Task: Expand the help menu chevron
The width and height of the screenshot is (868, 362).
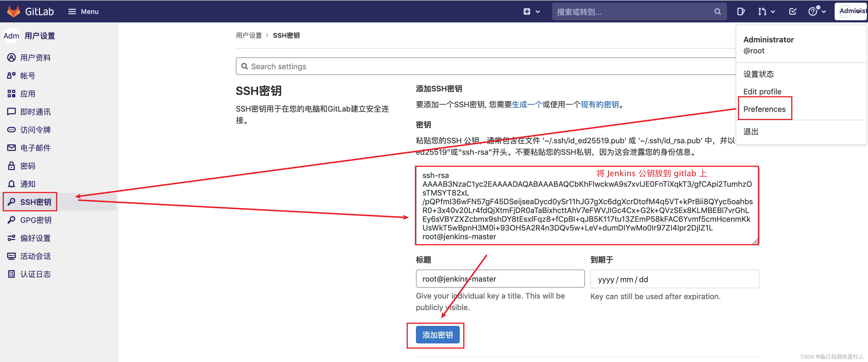Action: [823, 12]
